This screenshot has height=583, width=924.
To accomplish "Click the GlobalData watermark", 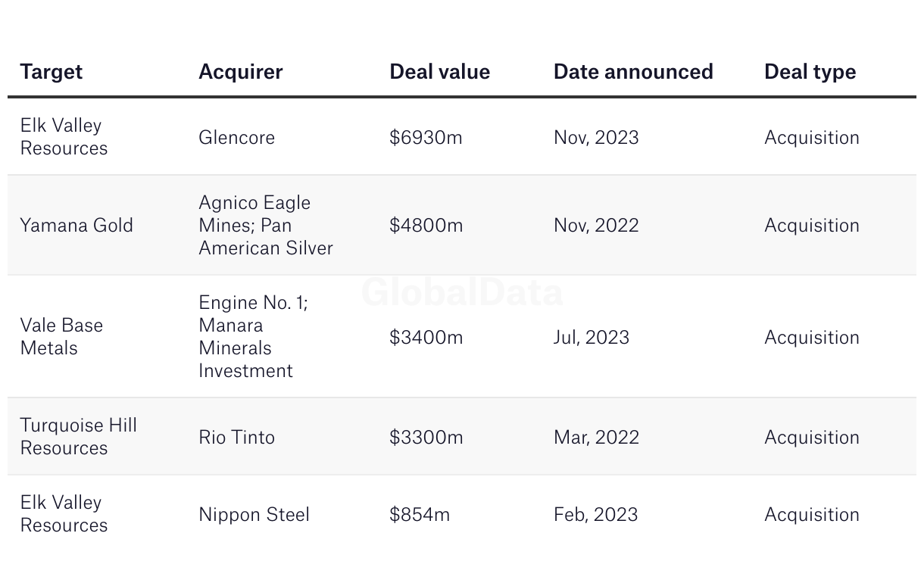I will pos(462,292).
